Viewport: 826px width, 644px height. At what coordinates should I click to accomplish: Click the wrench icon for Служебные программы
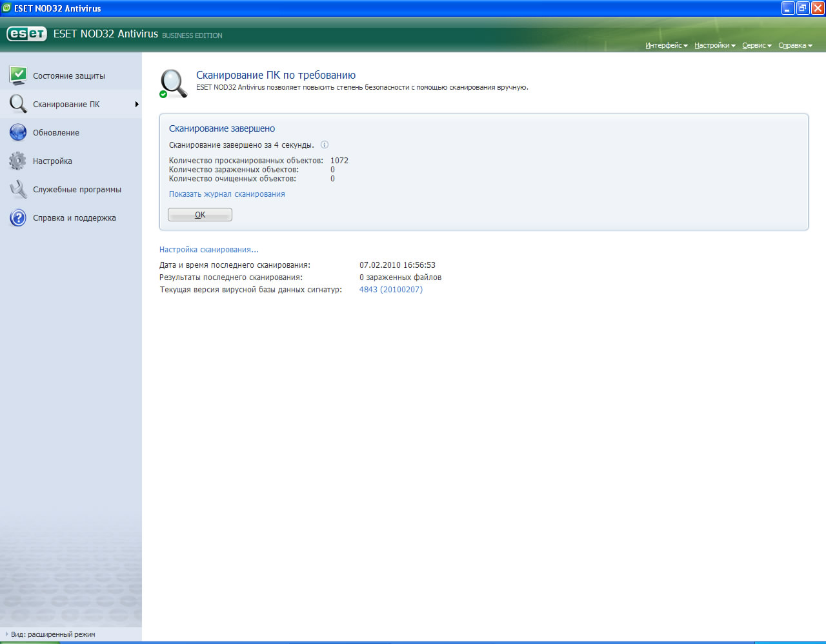point(18,189)
